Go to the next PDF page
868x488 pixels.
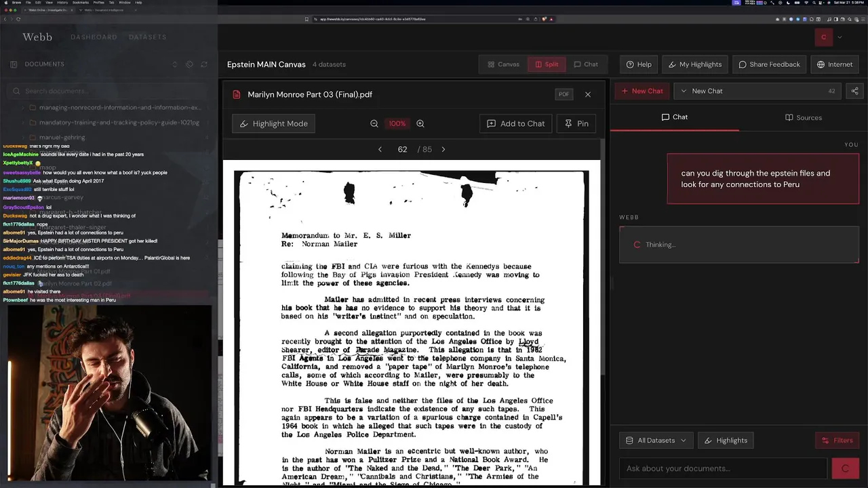443,149
